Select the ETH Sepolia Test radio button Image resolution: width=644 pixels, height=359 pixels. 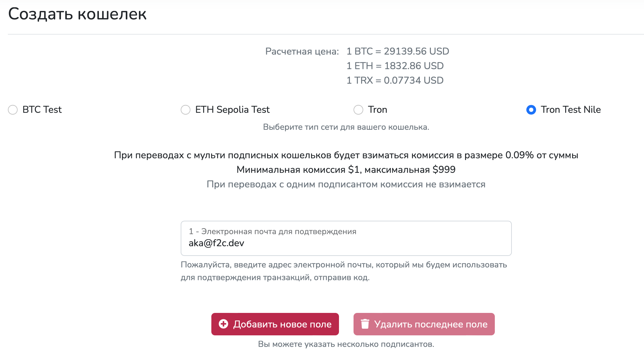pyautogui.click(x=186, y=110)
